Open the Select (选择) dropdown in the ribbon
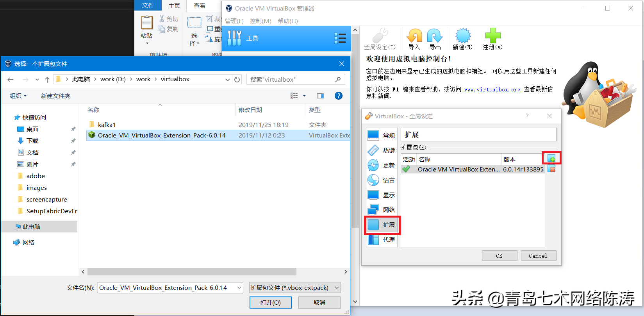Image resolution: width=644 pixels, height=316 pixels. click(x=194, y=31)
